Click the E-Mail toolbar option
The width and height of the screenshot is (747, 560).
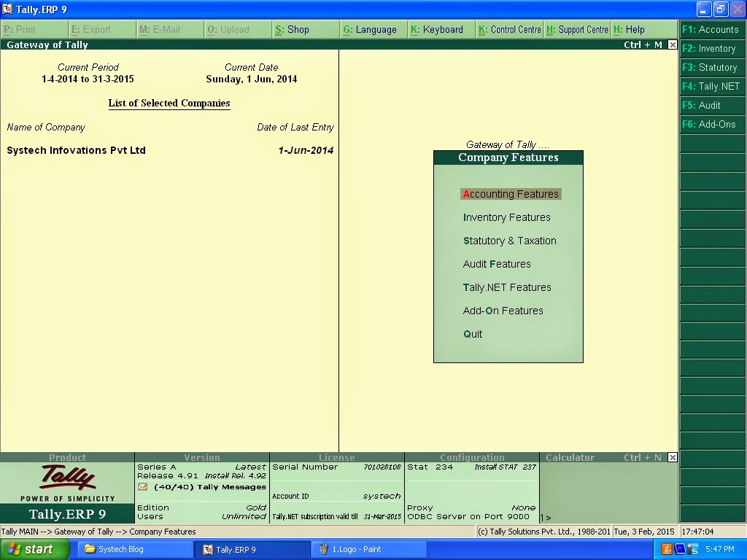(x=169, y=29)
